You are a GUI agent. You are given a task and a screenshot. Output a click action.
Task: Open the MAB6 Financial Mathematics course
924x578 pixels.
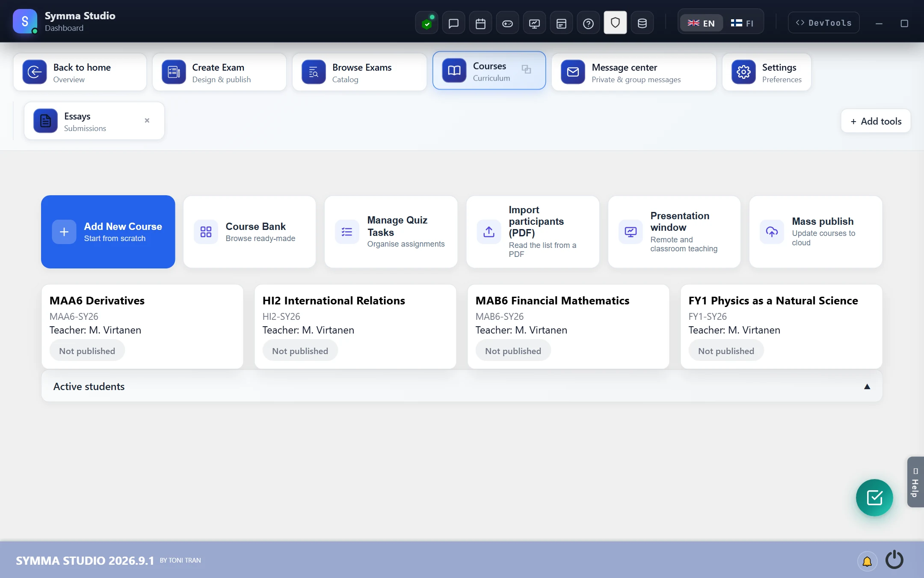(x=569, y=327)
